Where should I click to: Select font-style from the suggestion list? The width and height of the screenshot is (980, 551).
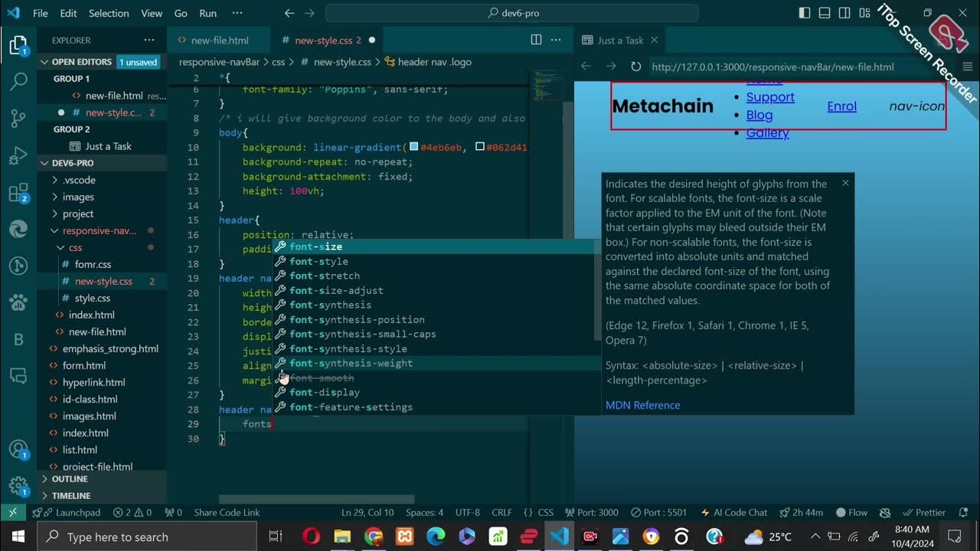[318, 261]
